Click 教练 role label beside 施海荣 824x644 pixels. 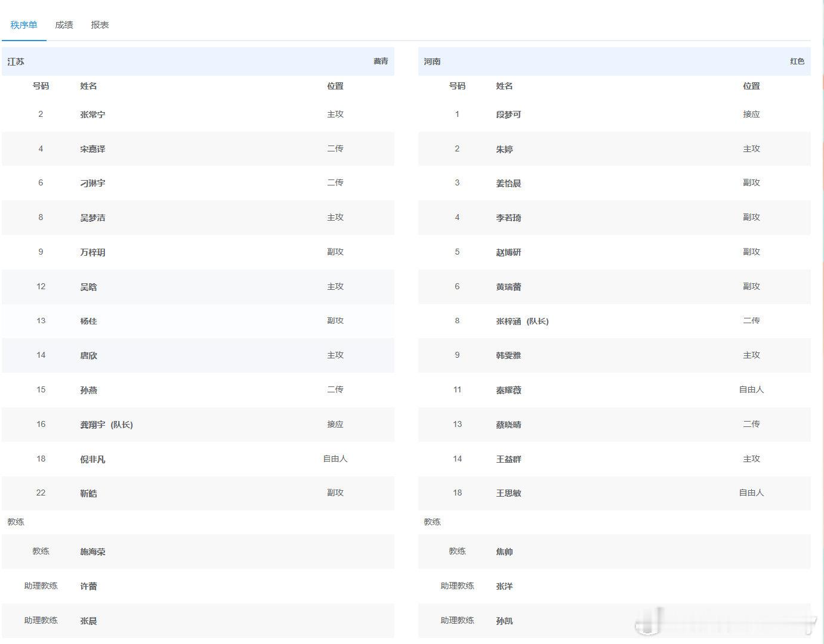[41, 551]
